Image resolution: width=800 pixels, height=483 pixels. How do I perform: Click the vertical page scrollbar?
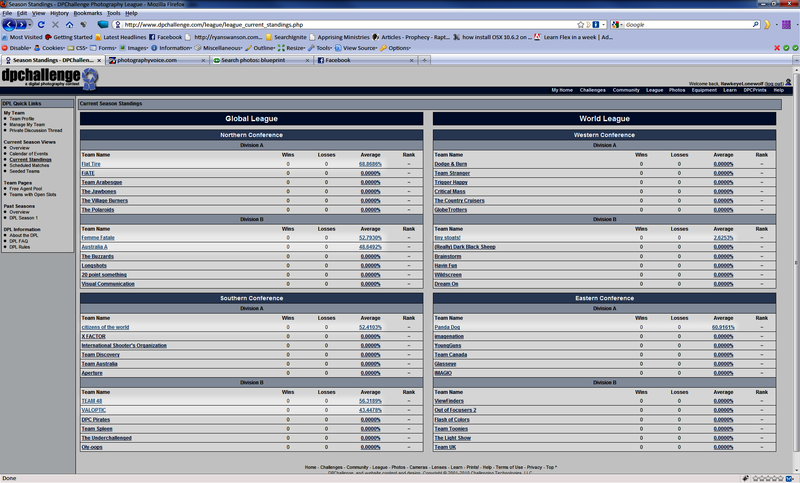(796, 263)
